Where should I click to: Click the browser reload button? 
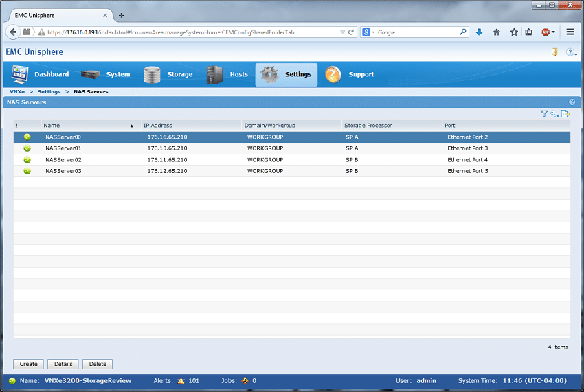click(x=351, y=32)
